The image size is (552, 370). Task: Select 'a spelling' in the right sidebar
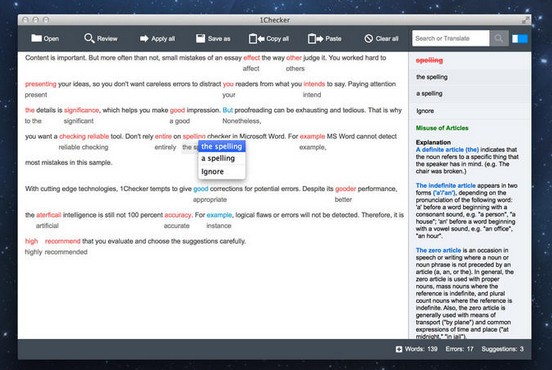click(x=470, y=93)
